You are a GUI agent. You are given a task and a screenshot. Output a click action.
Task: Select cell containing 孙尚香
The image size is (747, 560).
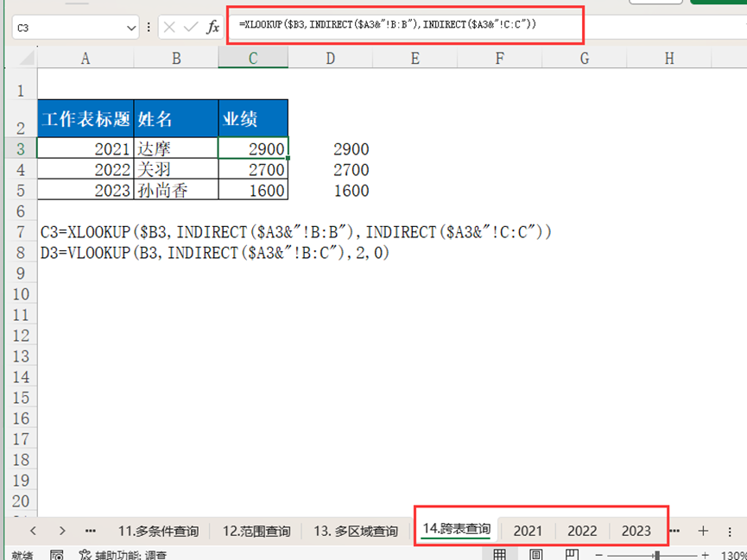[x=176, y=191]
